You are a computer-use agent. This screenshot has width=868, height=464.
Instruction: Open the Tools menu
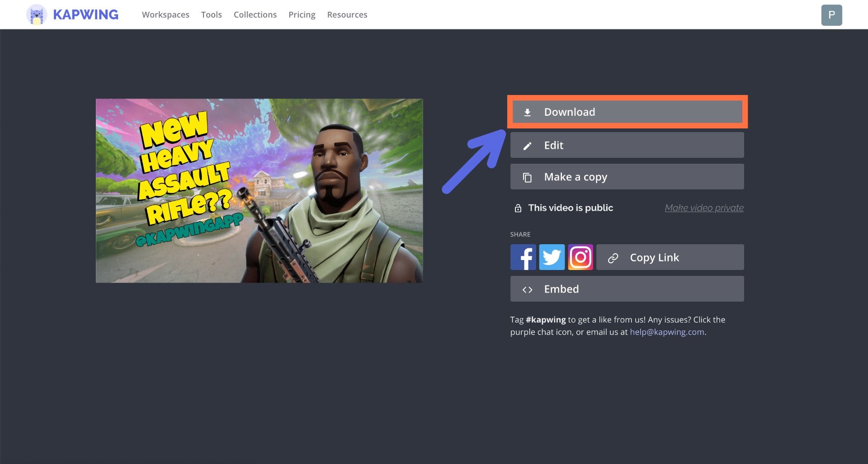pos(211,15)
